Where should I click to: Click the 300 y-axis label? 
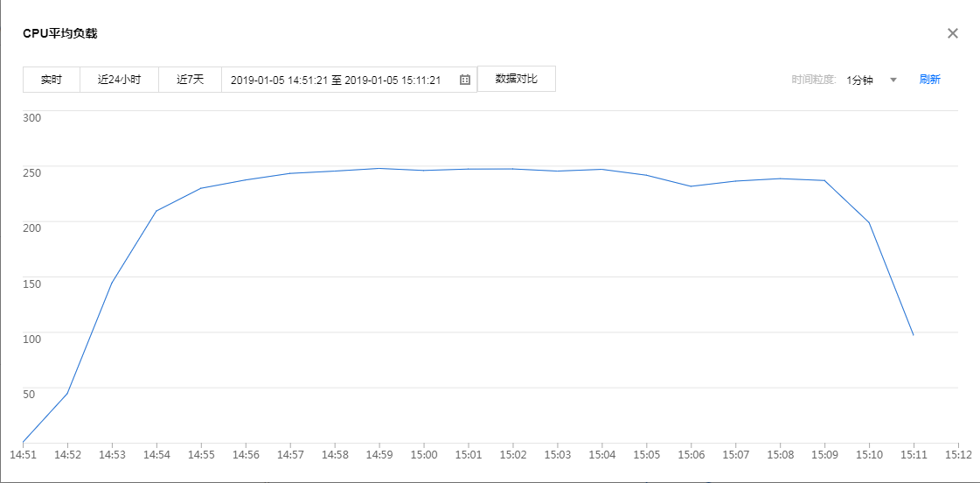[31, 117]
